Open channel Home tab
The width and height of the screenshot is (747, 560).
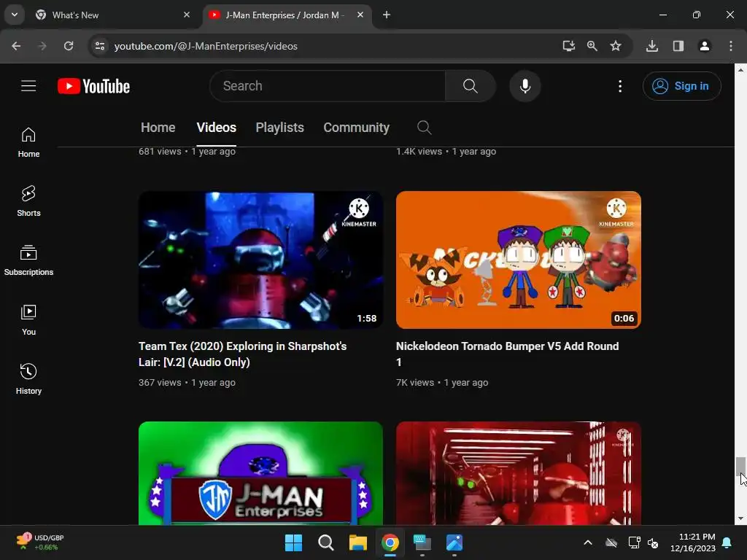pyautogui.click(x=158, y=127)
